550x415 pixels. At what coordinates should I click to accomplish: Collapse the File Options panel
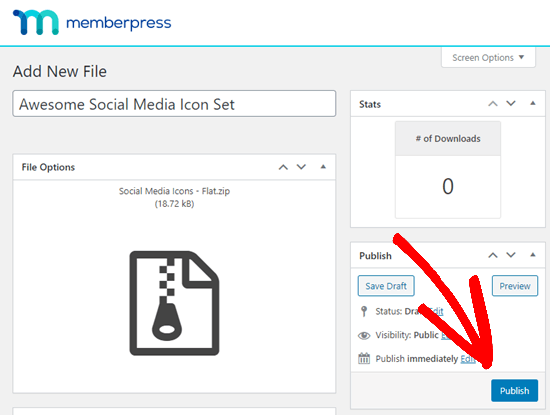pyautogui.click(x=323, y=167)
